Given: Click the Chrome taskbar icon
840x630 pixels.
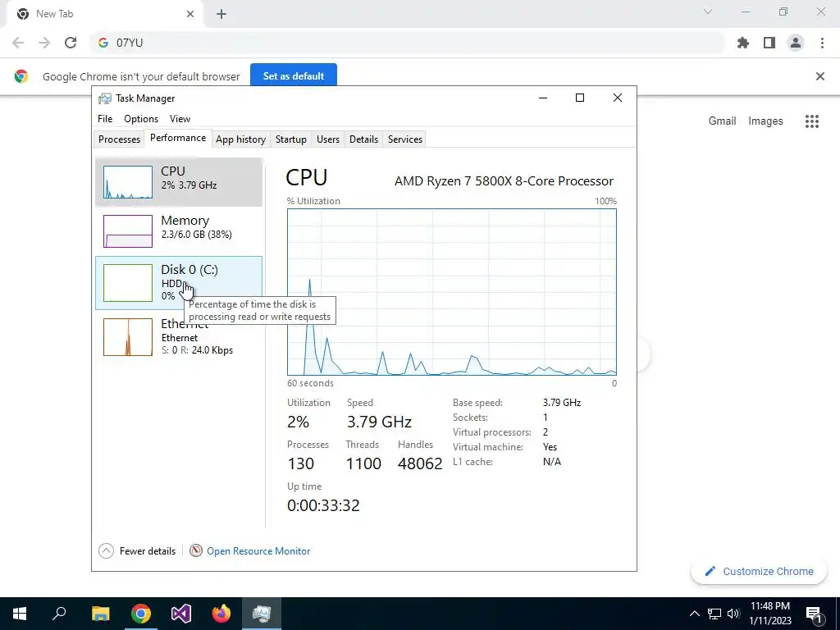Looking at the screenshot, I should point(141,614).
